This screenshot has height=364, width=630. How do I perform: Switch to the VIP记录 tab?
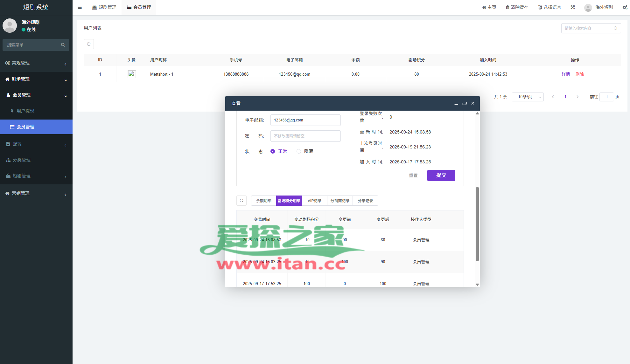point(314,201)
